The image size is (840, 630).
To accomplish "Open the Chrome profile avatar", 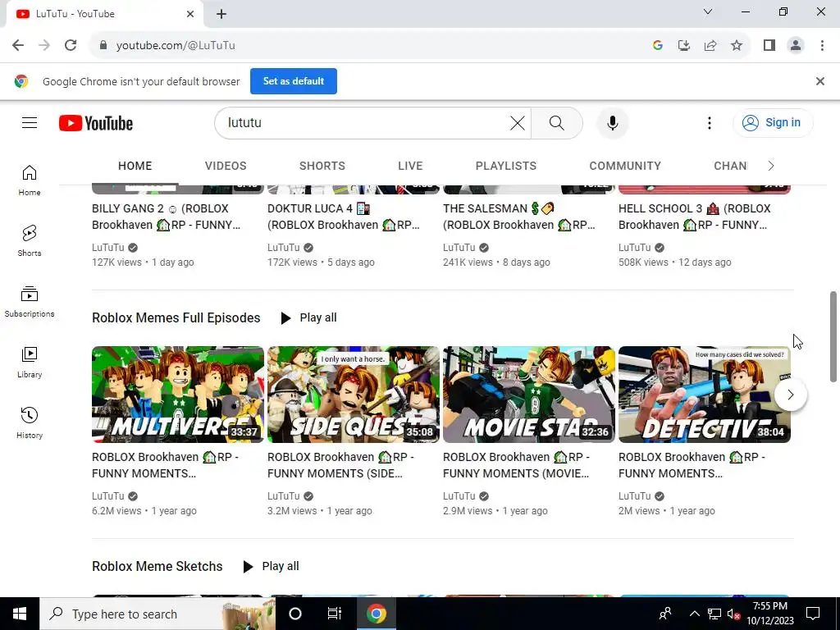I will (x=796, y=45).
